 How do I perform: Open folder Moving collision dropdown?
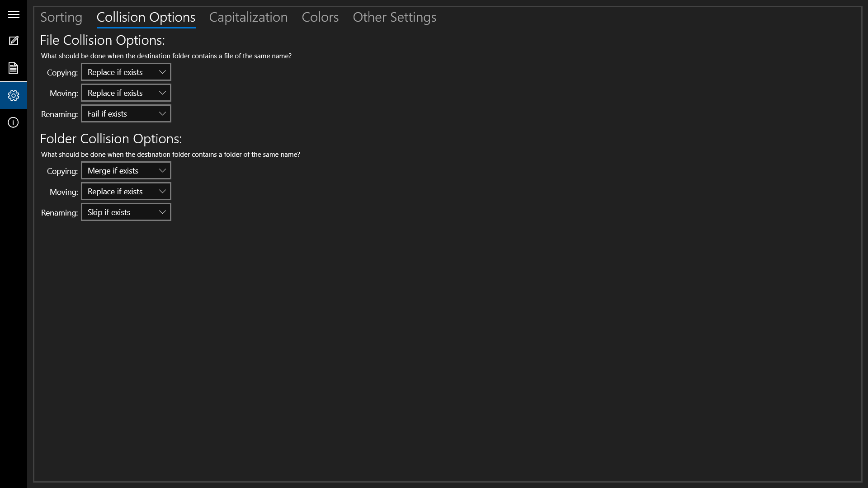pyautogui.click(x=126, y=192)
